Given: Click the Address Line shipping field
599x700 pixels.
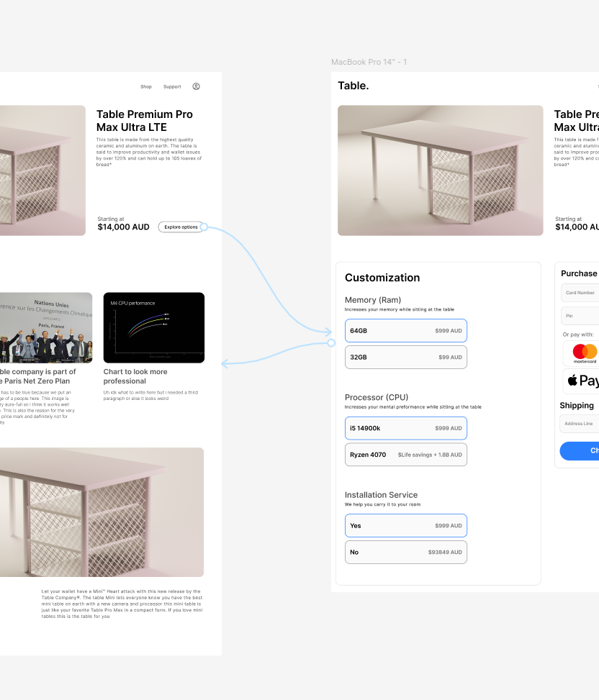Looking at the screenshot, I should [x=580, y=424].
